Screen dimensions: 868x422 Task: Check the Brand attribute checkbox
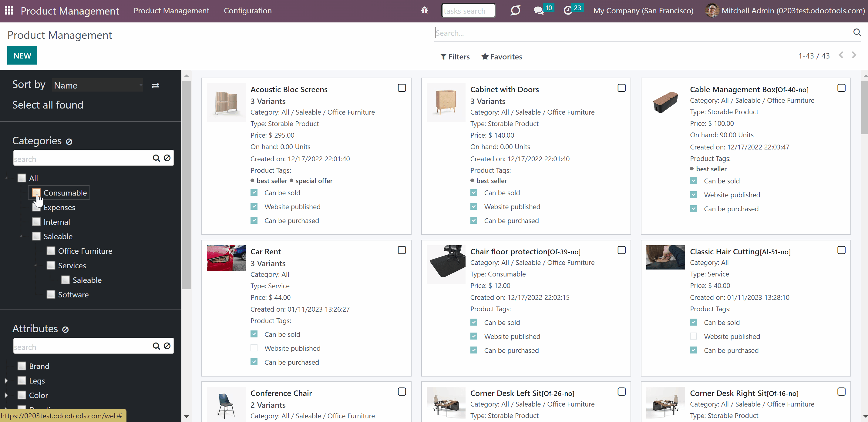[x=22, y=366]
